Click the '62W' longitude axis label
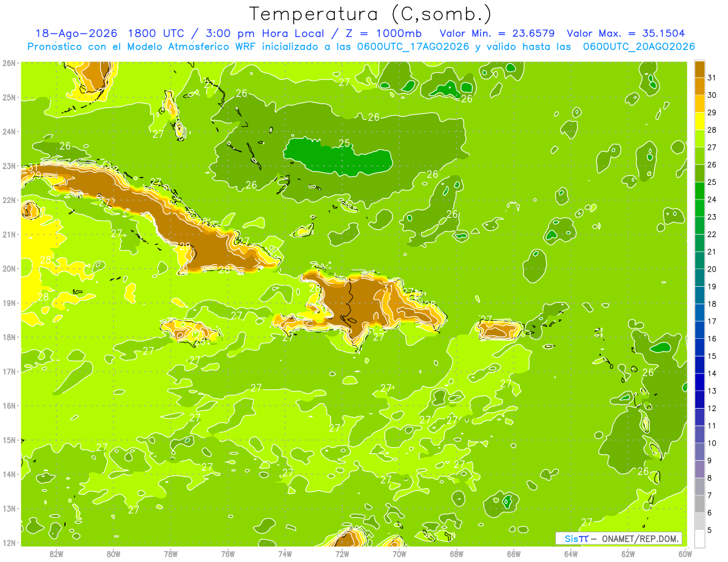This screenshot has height=562, width=728. (628, 553)
